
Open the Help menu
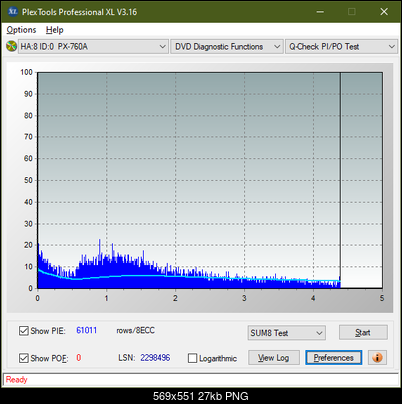coord(55,30)
